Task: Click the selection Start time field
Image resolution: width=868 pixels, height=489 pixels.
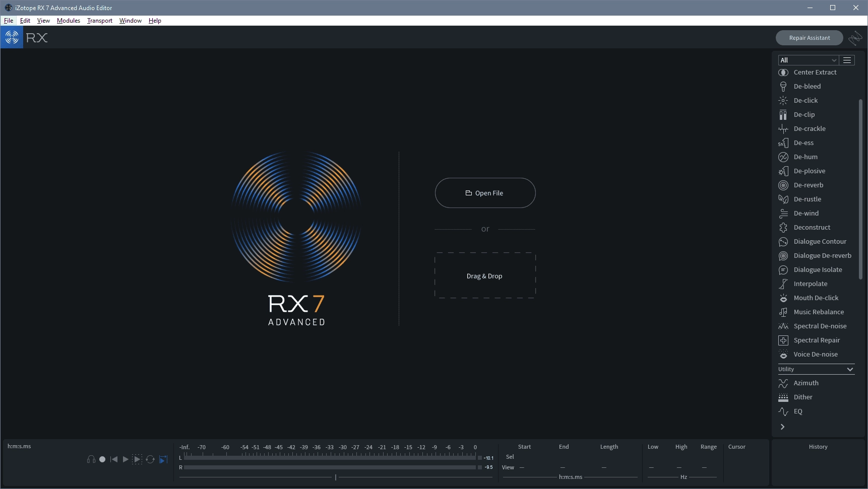Action: pos(524,457)
